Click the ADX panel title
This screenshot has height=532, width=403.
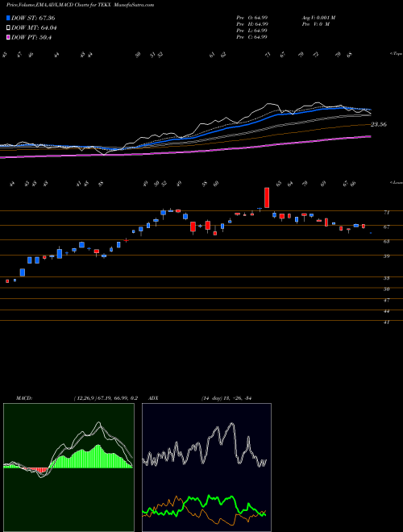click(153, 398)
